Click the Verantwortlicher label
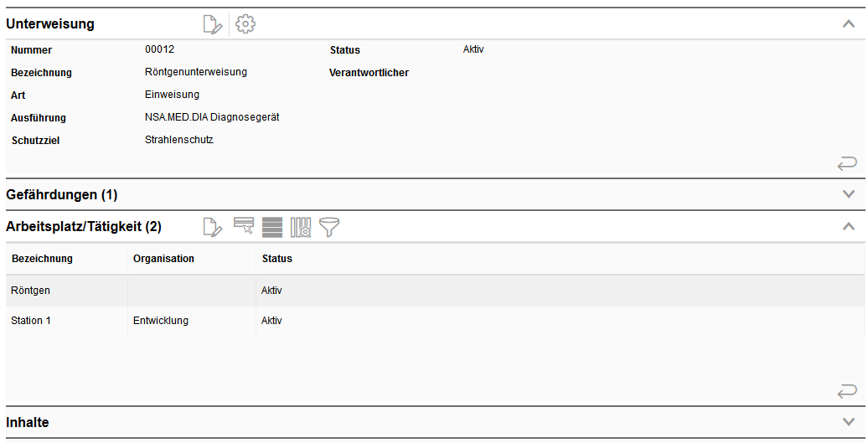 [x=369, y=73]
